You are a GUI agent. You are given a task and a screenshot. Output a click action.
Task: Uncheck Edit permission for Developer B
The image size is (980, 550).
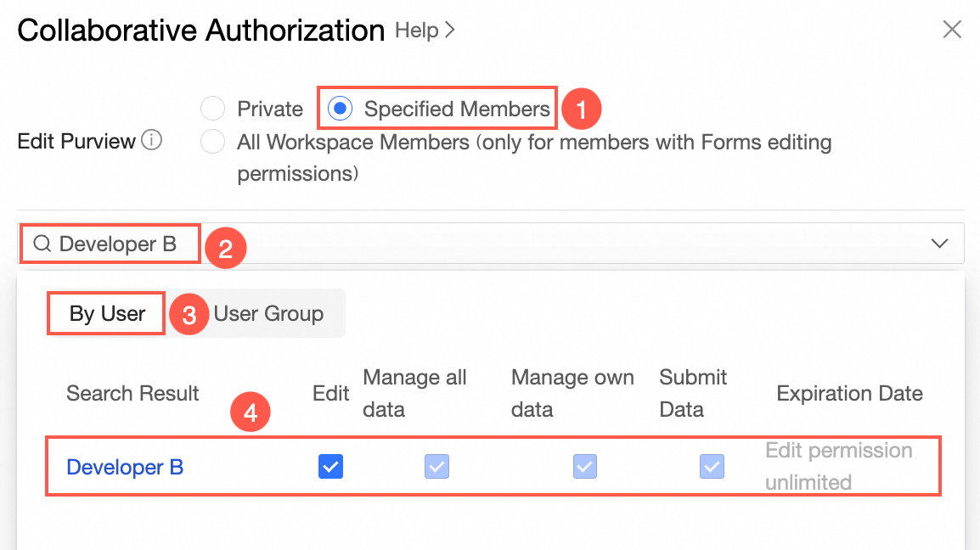pos(330,466)
